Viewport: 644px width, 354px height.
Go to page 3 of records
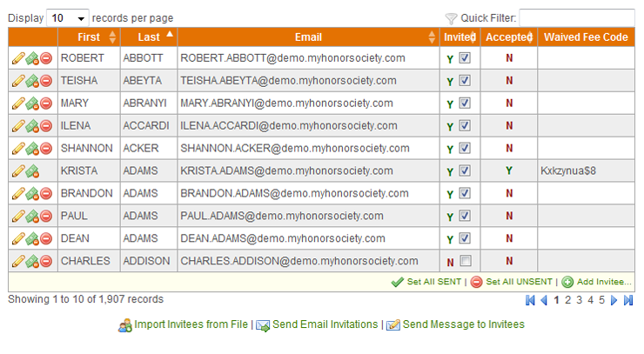[579, 300]
